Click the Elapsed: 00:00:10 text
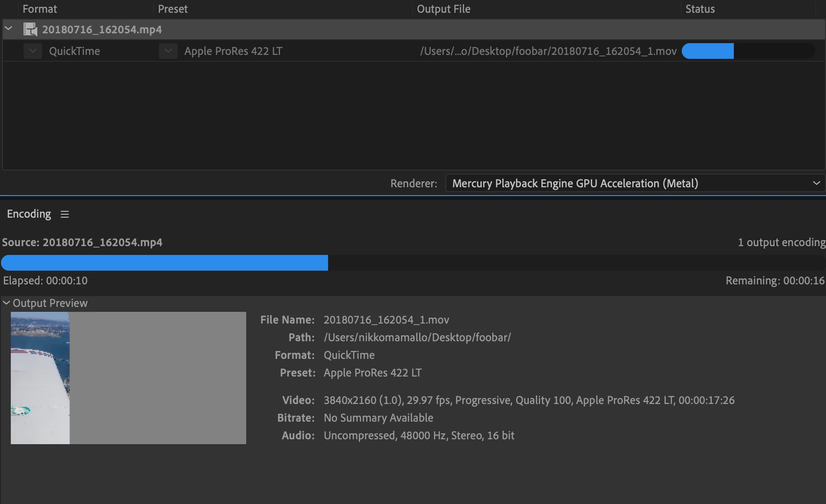Viewport: 826px width, 504px height. pyautogui.click(x=46, y=280)
